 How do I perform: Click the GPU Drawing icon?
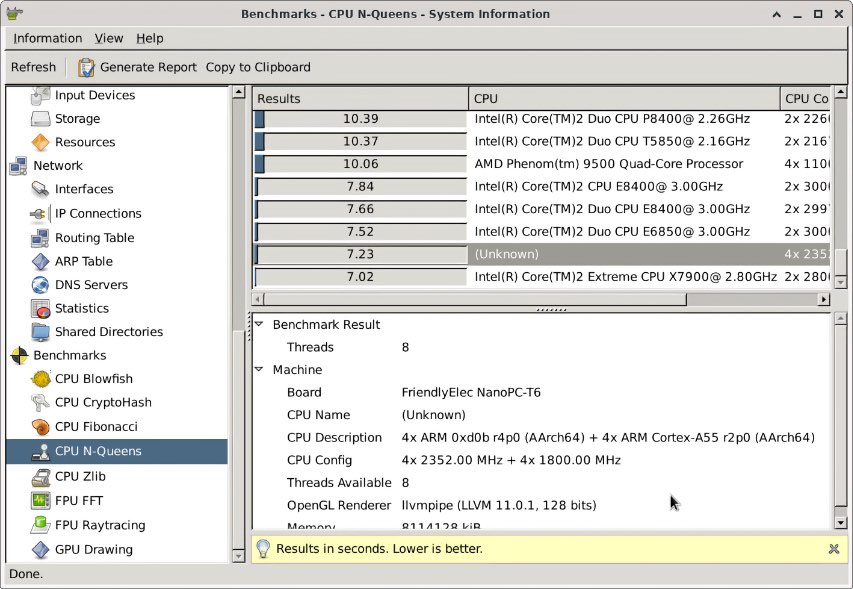[x=41, y=549]
